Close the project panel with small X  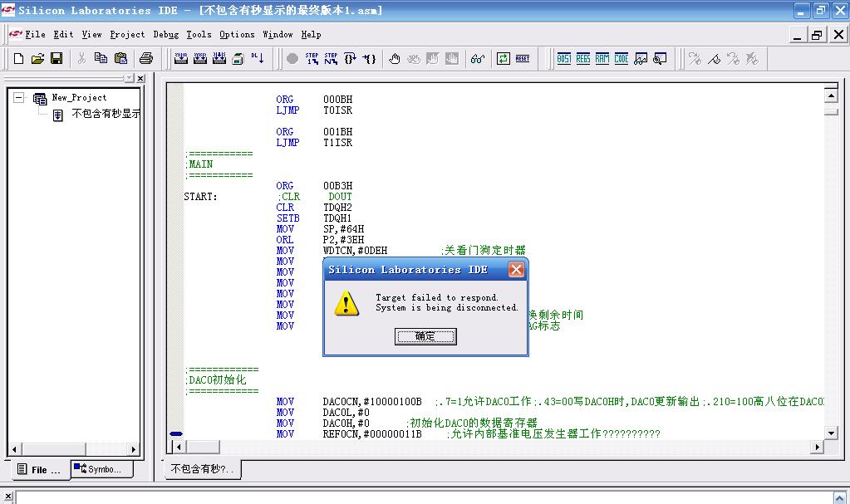tap(140, 79)
